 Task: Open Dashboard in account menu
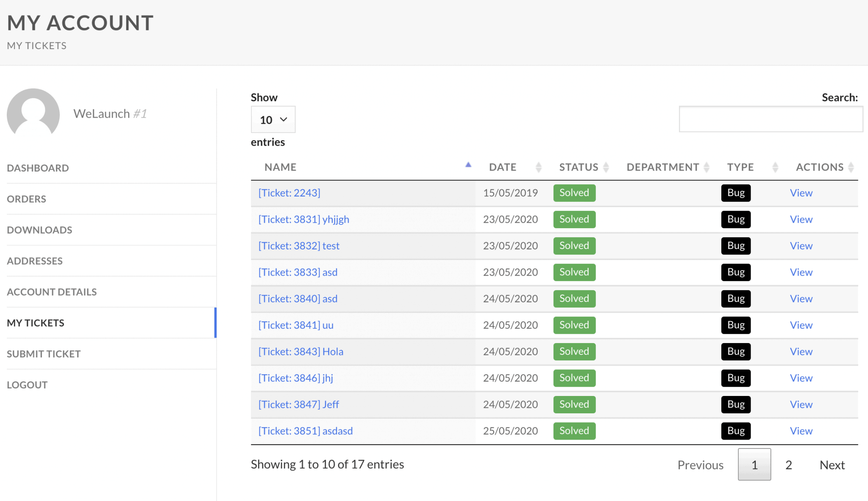click(x=38, y=168)
